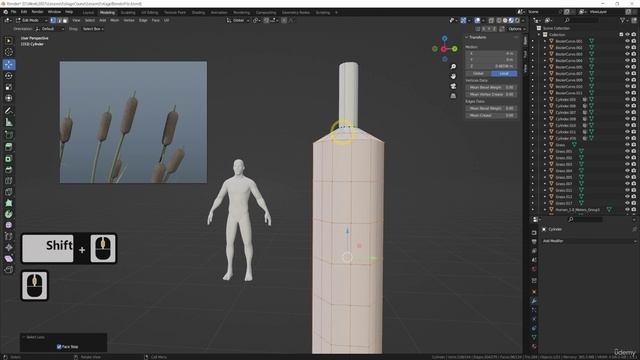The height and width of the screenshot is (360, 640).
Task: Toggle the Face Step checkbox
Action: click(x=59, y=347)
